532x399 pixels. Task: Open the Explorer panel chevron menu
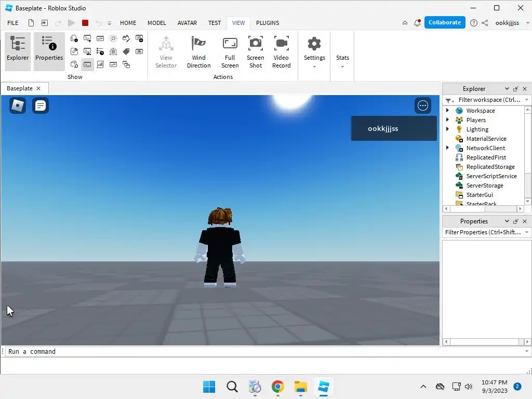507,88
